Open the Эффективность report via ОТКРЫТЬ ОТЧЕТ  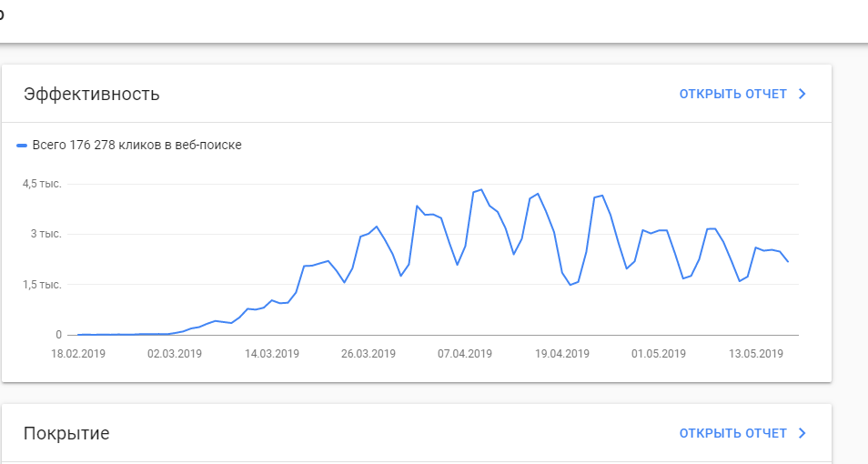(x=732, y=94)
